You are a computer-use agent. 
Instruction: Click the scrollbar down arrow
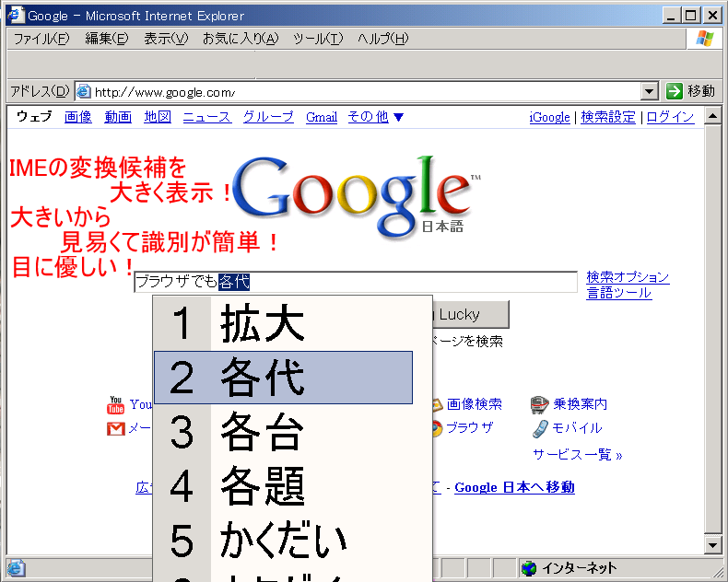(712, 544)
